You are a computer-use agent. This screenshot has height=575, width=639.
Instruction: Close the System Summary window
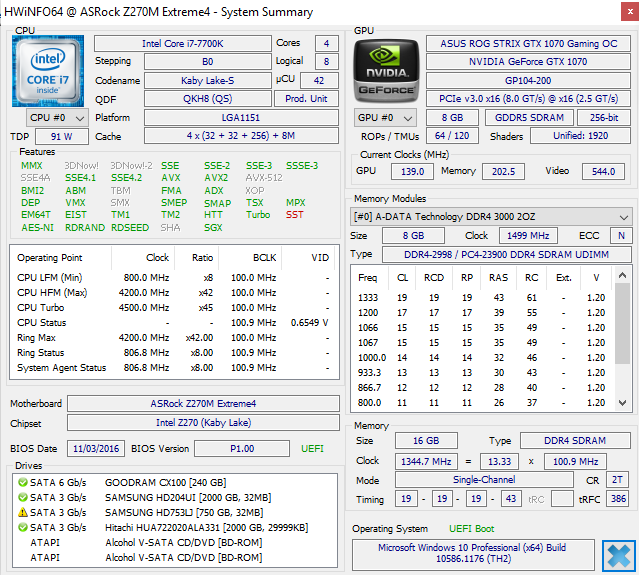tap(630, 12)
